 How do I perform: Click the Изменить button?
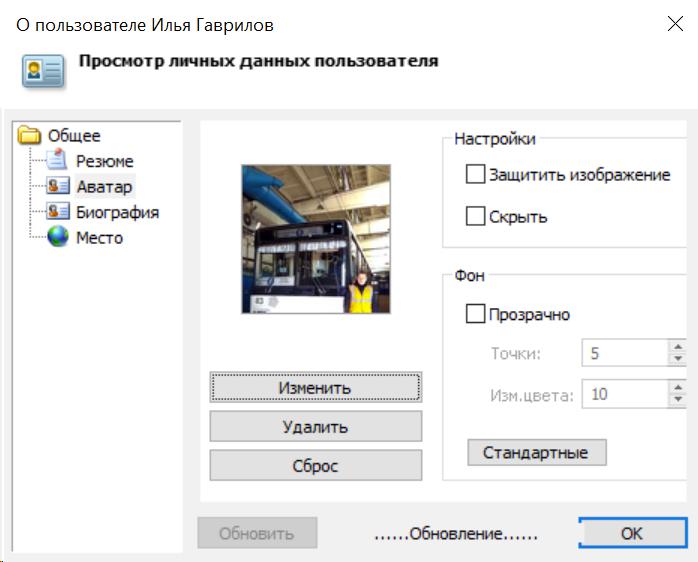pos(316,387)
